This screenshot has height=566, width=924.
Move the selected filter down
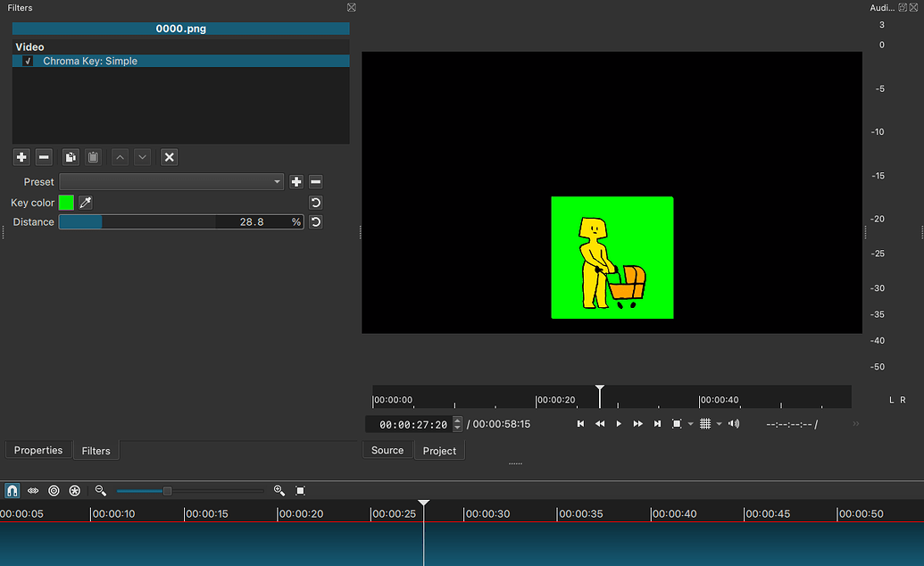142,157
